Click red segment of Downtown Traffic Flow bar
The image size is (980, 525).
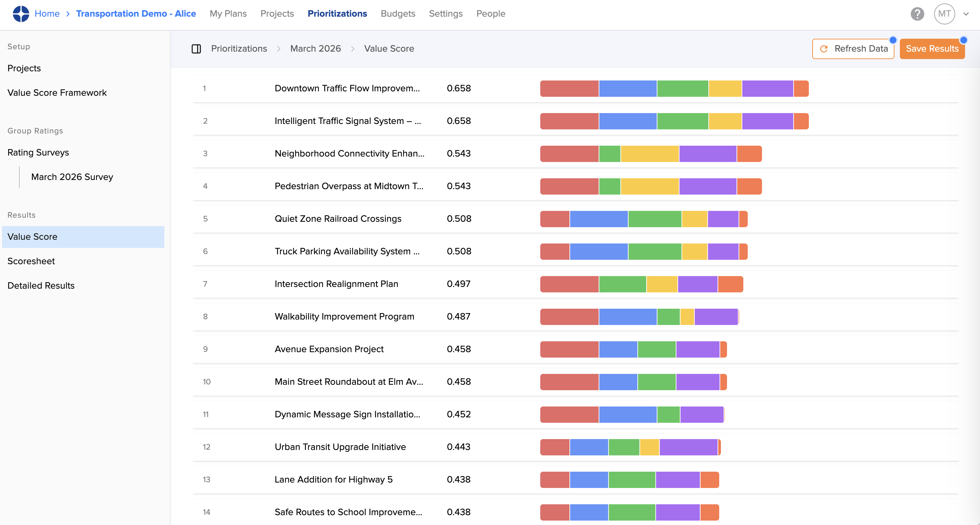pyautogui.click(x=569, y=89)
